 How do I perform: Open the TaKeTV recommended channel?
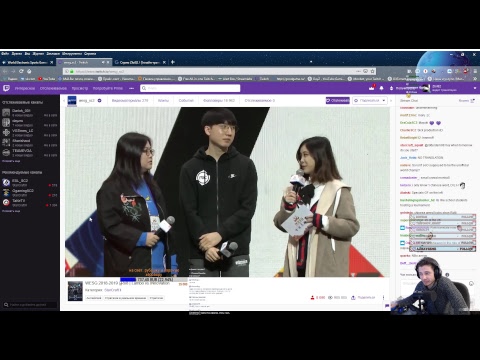pyautogui.click(x=29, y=202)
